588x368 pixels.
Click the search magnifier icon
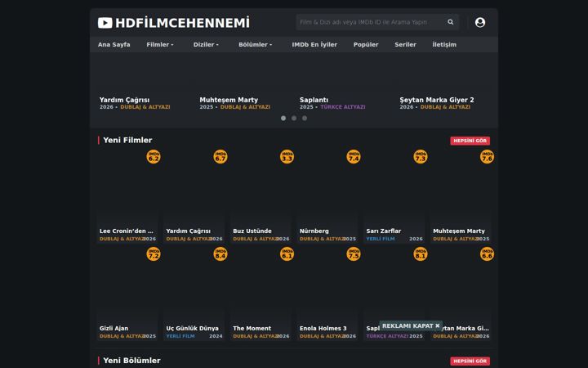450,22
